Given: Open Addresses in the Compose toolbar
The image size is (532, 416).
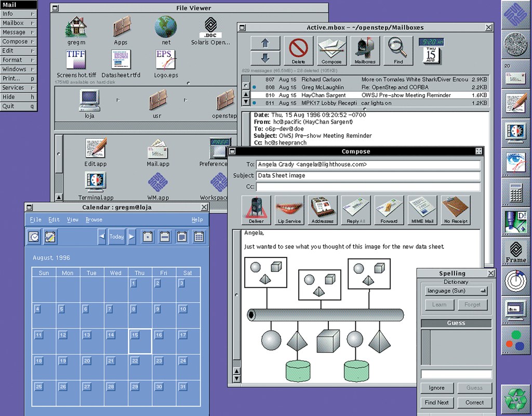Looking at the screenshot, I should [323, 210].
